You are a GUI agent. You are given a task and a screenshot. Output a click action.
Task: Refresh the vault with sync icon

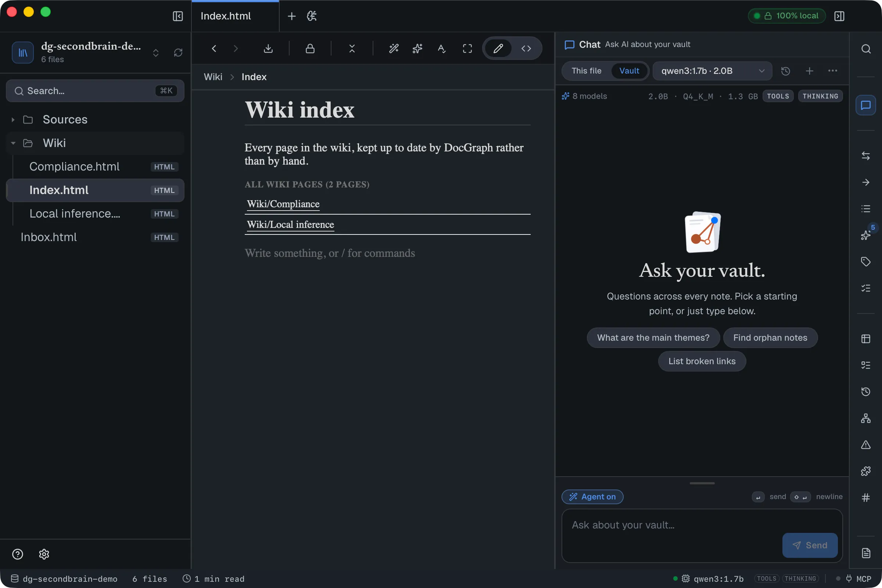tap(178, 53)
